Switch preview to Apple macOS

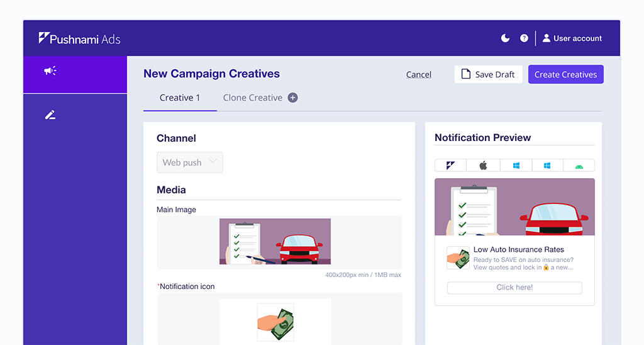click(483, 166)
